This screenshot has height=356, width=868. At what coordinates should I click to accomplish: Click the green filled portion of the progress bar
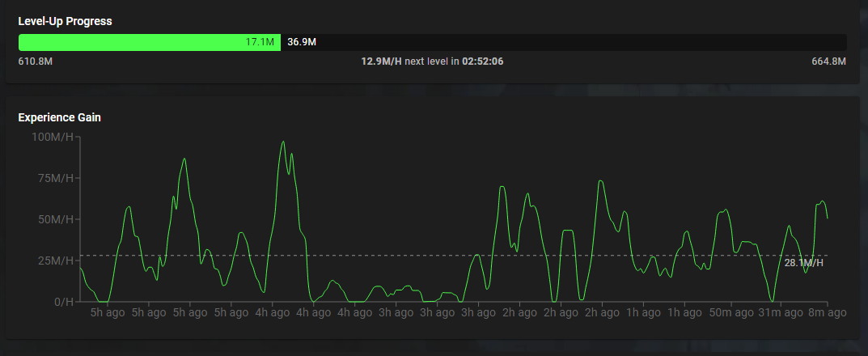[129, 43]
